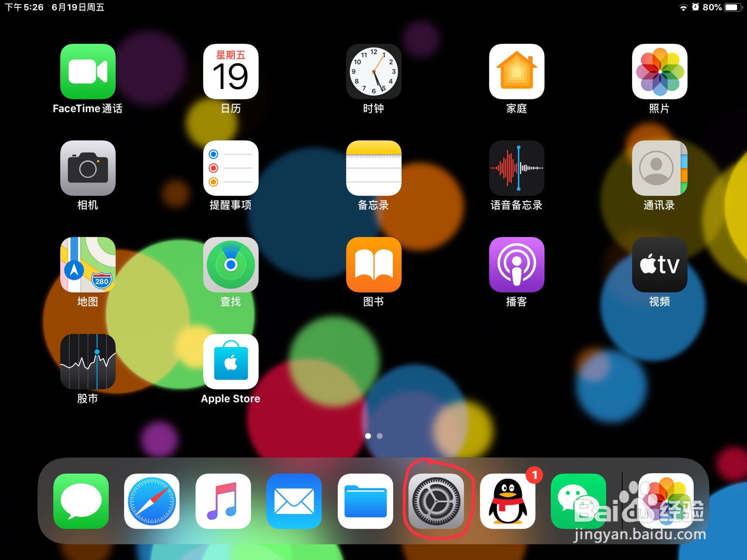Open the Photos app (照片) on home screen

tap(659, 71)
